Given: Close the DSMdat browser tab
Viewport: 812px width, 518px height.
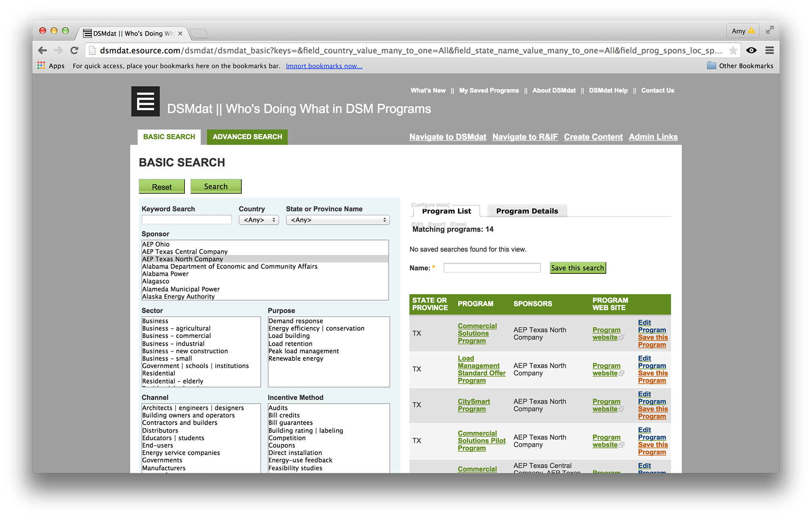Looking at the screenshot, I should click(x=180, y=33).
